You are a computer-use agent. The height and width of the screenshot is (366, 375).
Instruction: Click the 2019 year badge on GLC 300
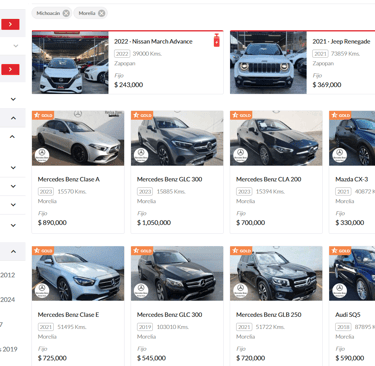(145, 327)
